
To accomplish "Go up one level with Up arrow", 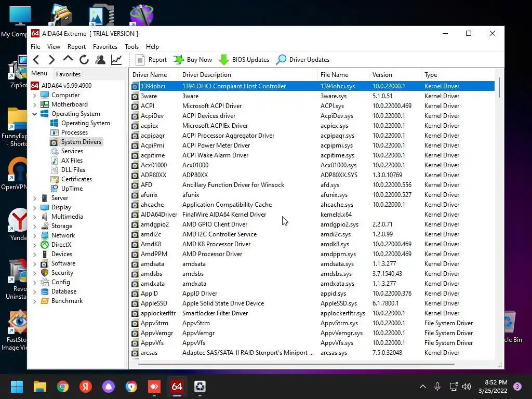I will pyautogui.click(x=68, y=59).
